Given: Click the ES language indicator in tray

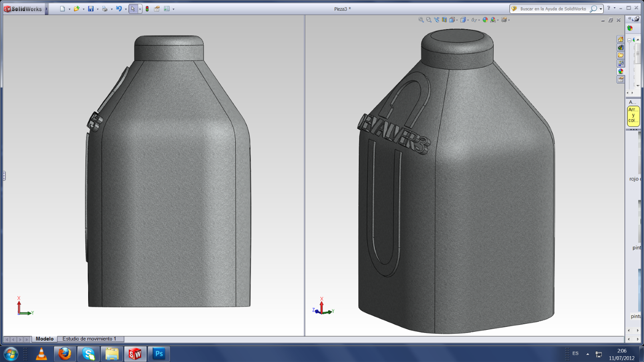Looking at the screenshot, I should point(575,353).
